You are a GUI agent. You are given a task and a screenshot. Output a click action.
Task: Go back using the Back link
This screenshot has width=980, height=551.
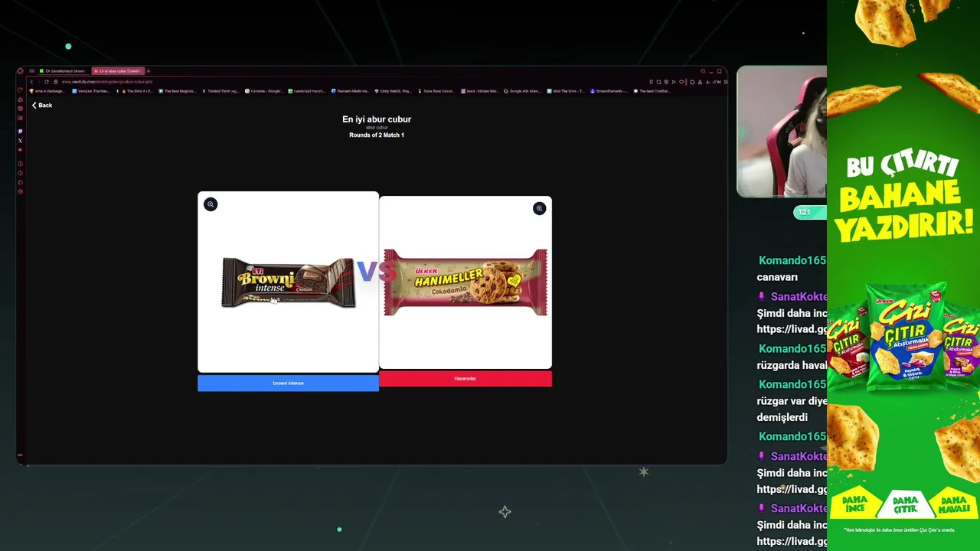click(x=42, y=105)
